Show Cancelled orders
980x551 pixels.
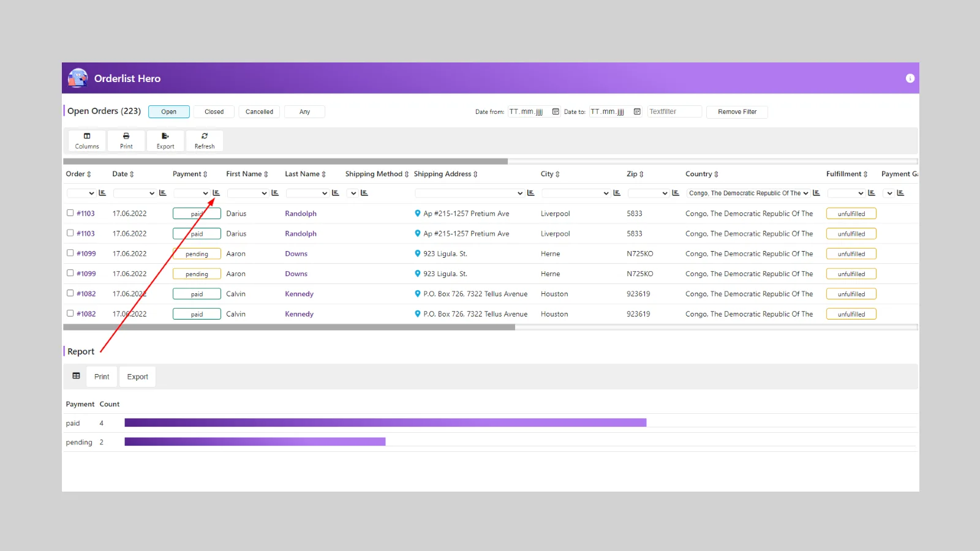point(260,111)
